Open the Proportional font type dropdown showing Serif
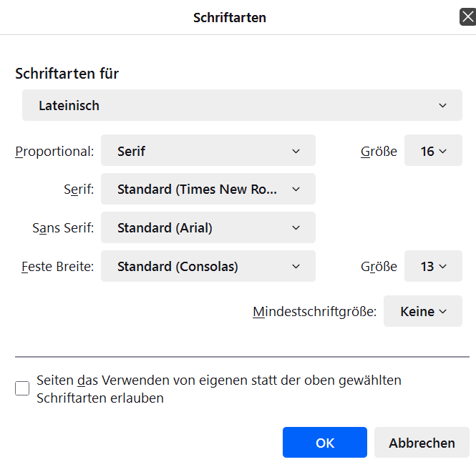The image size is (476, 467). click(208, 151)
